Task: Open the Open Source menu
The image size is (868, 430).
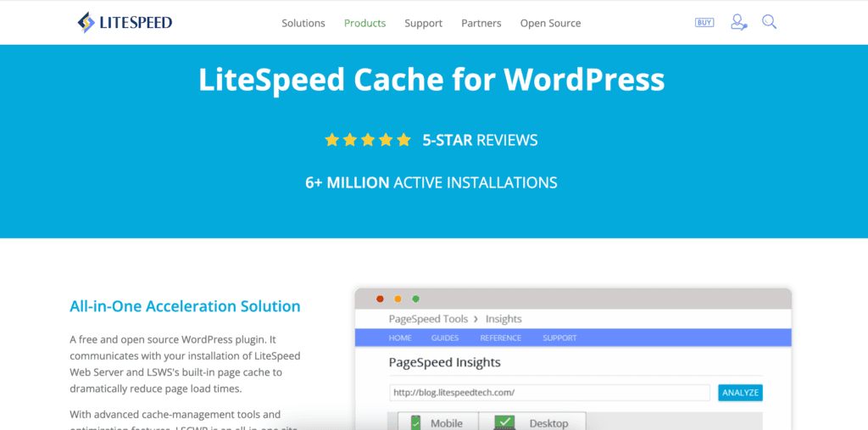Action: click(550, 23)
